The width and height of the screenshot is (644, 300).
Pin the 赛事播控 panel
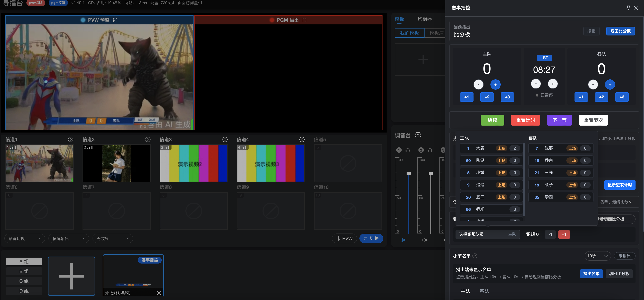[x=628, y=8]
